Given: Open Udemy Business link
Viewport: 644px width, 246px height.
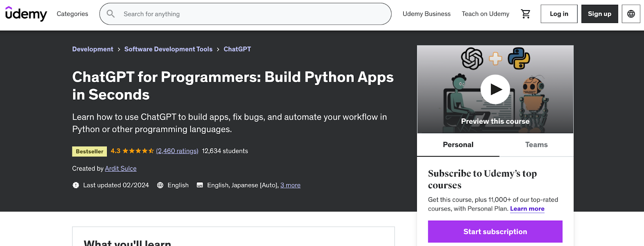Looking at the screenshot, I should click(x=427, y=14).
